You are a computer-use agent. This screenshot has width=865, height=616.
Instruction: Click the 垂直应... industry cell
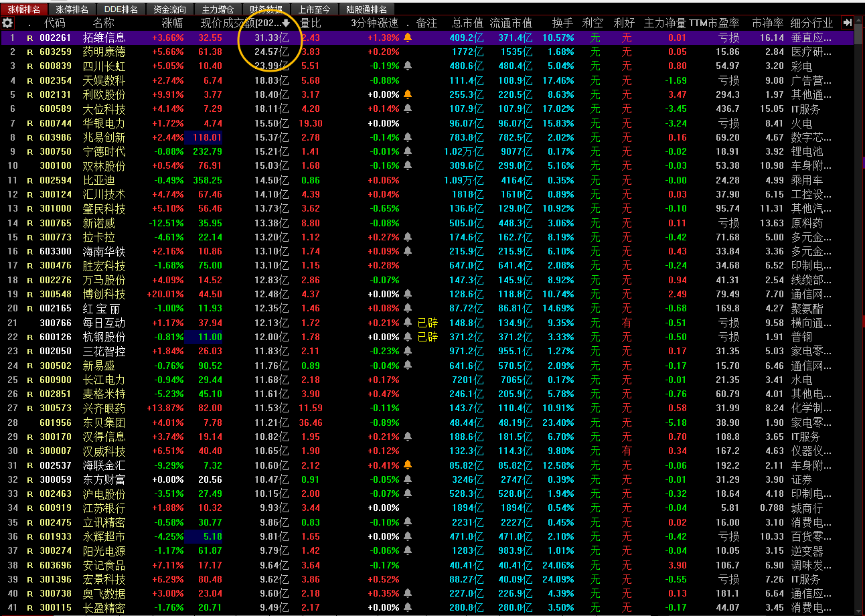pyautogui.click(x=811, y=37)
